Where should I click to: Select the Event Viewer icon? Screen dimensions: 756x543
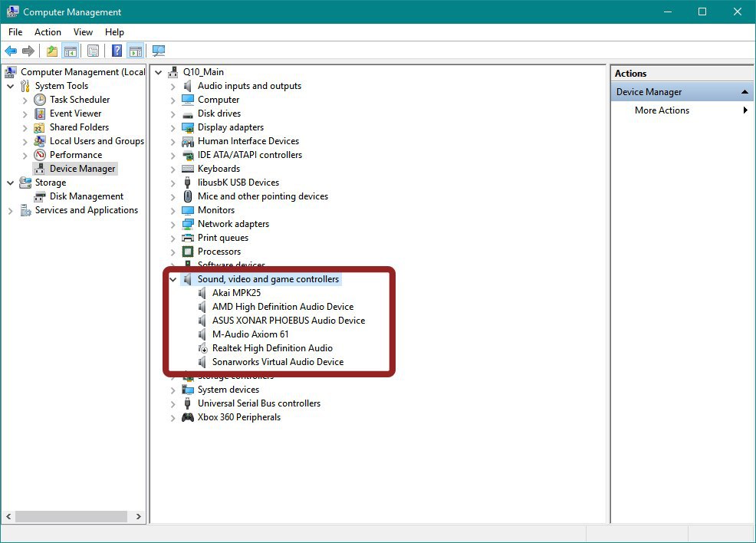(x=40, y=114)
